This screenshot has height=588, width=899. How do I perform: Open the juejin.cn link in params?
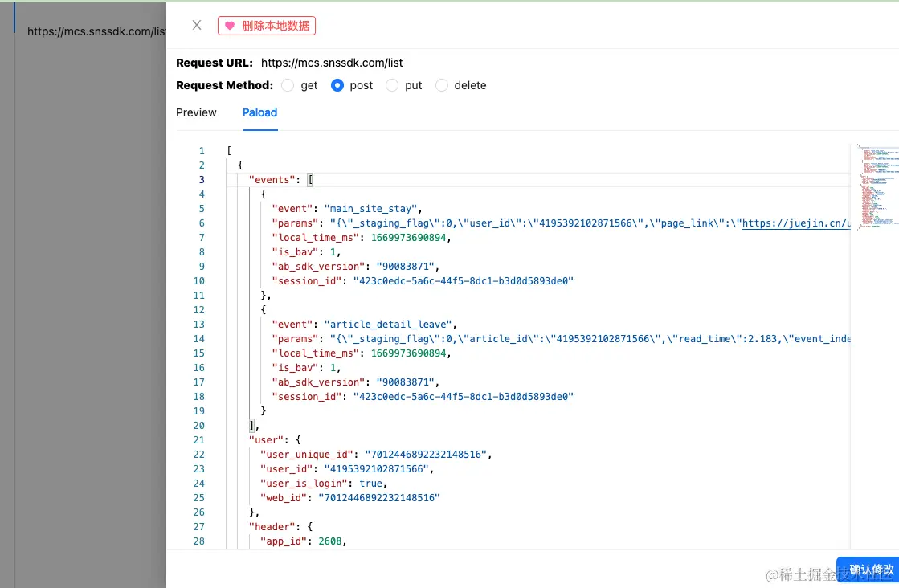[795, 223]
